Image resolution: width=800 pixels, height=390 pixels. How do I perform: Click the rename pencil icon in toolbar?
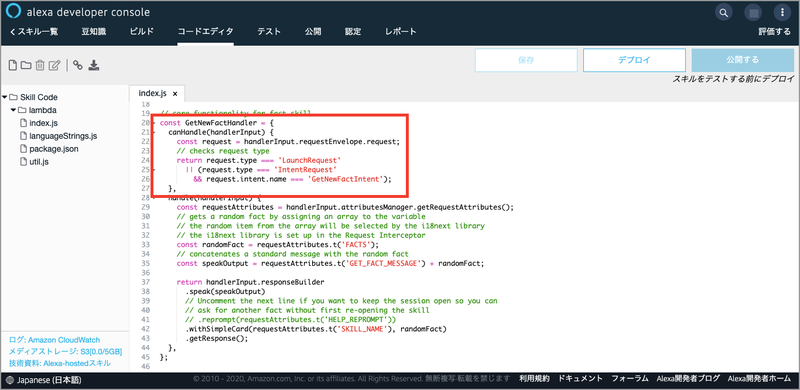coord(55,65)
